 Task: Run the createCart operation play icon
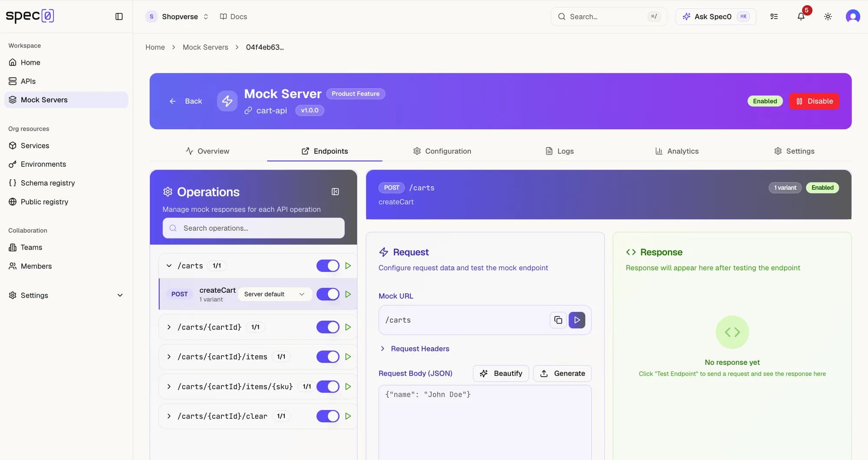point(348,294)
